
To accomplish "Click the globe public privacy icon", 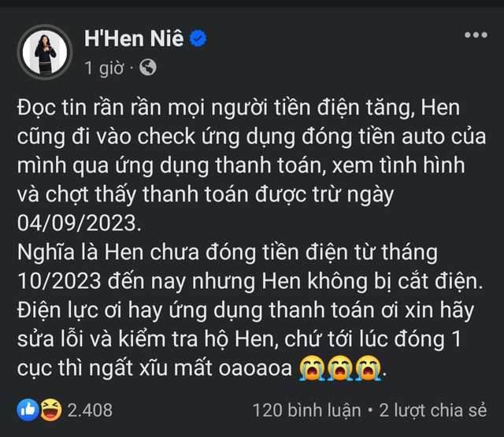I will point(147,68).
